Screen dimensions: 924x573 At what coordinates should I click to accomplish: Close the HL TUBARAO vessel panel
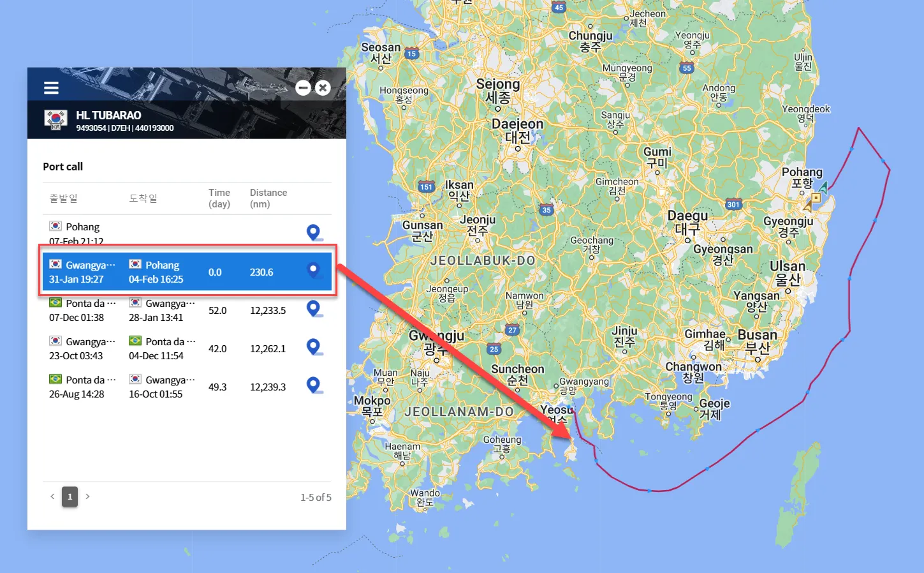323,88
